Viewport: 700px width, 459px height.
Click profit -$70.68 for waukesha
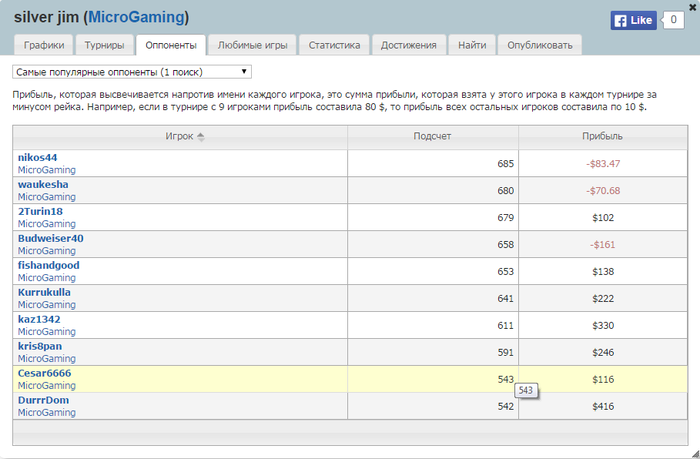coord(603,191)
